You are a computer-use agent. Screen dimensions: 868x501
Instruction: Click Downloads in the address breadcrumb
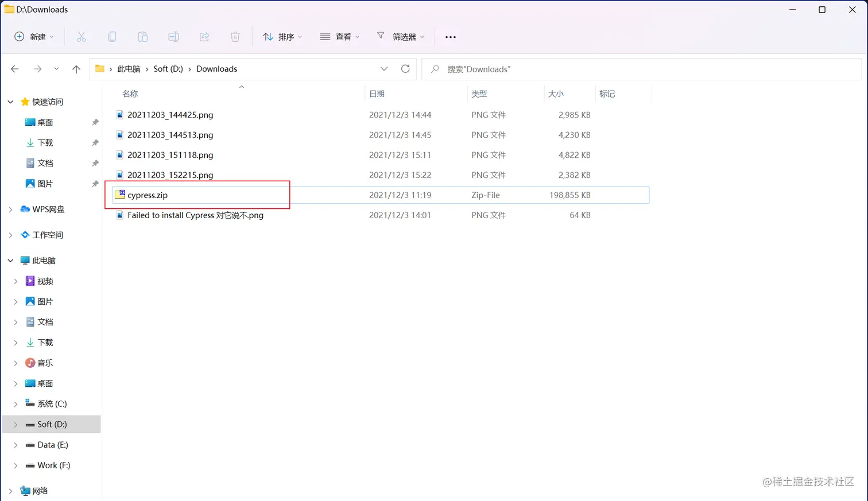point(216,69)
